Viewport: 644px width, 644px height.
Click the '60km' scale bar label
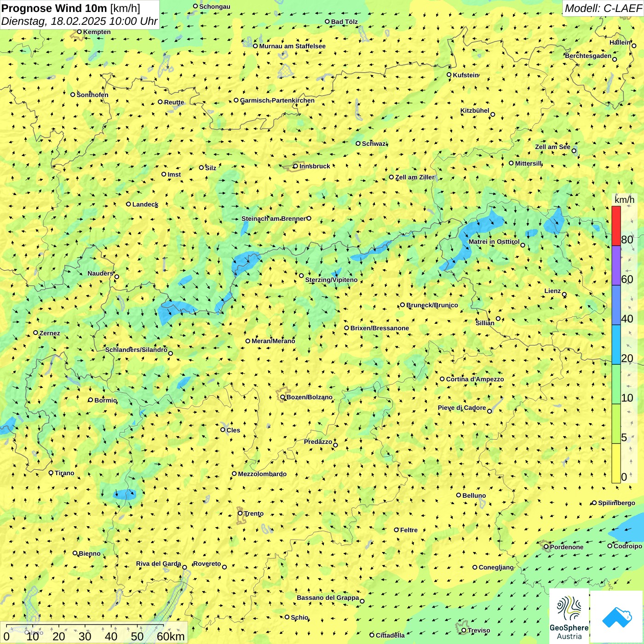click(x=171, y=636)
